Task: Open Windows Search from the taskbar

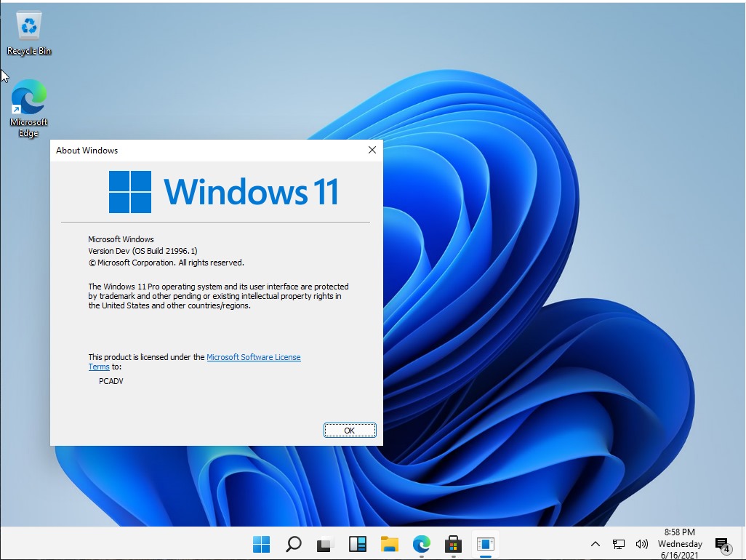Action: (293, 543)
